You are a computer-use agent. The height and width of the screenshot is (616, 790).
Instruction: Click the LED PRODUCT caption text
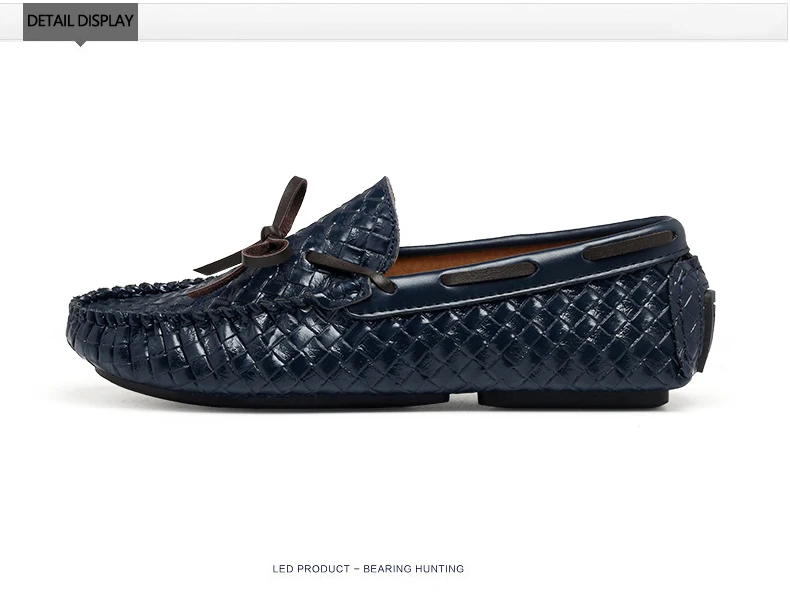[x=311, y=569]
